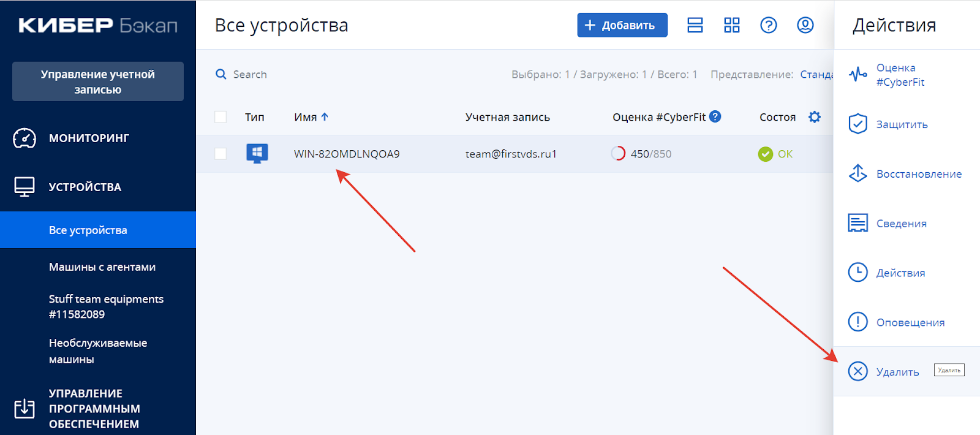Click the search magnifier icon
This screenshot has width=980, height=435.
[x=221, y=74]
